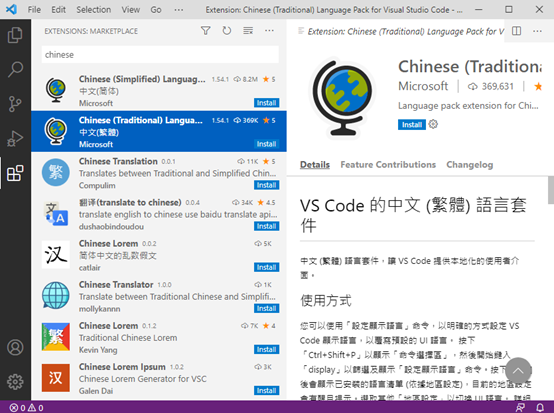Open the File menu

coord(34,10)
